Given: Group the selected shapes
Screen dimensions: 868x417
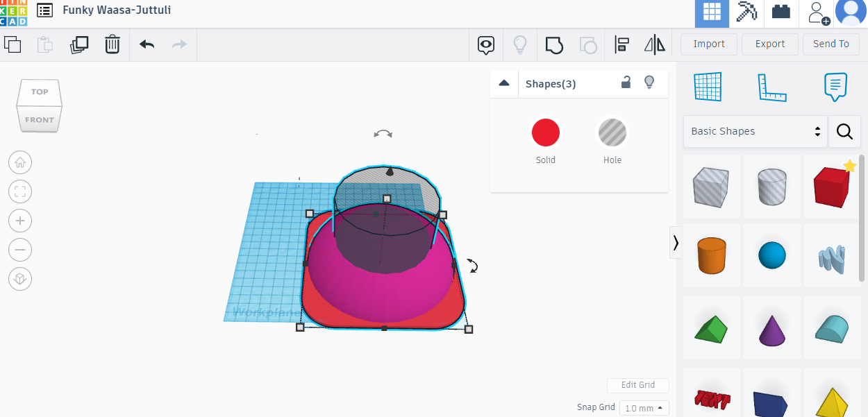Looking at the screenshot, I should 553,46.
